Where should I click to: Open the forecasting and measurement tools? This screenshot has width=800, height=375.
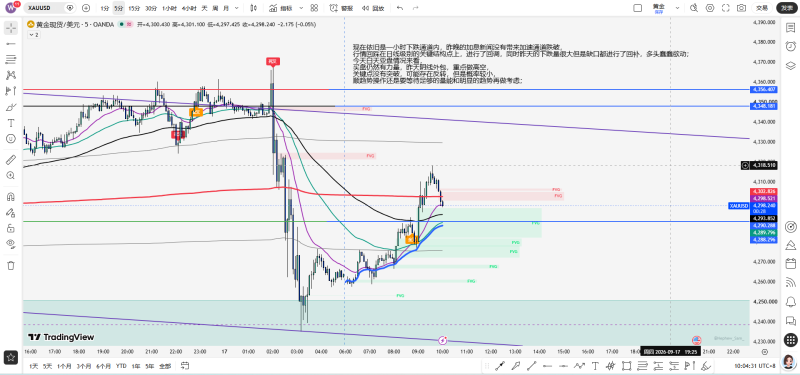pos(10,91)
